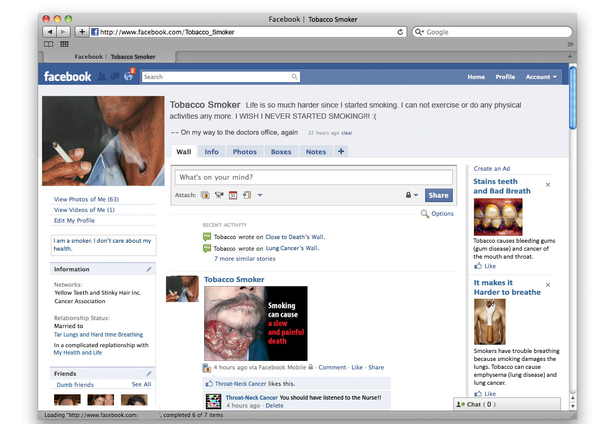Open the Boxes tab
This screenshot has height=424, width=615.
pos(281,152)
